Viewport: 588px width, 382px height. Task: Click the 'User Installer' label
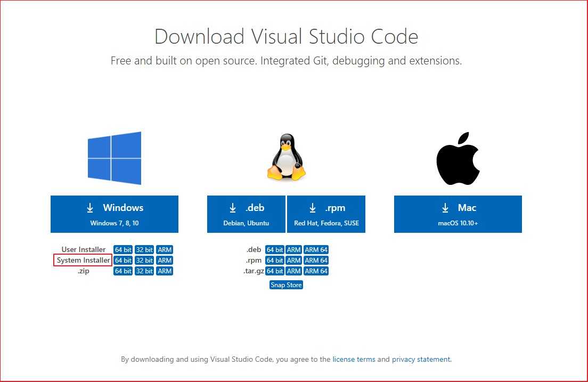tap(84, 249)
